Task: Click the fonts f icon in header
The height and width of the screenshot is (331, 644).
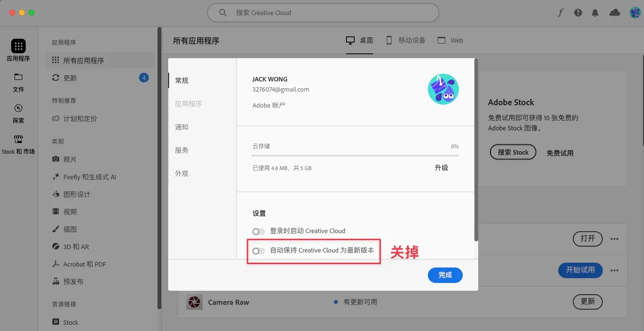Action: tap(561, 13)
